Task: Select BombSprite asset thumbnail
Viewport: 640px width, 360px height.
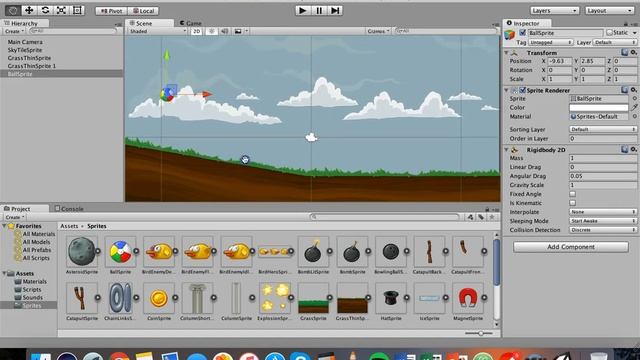Action: (x=351, y=252)
